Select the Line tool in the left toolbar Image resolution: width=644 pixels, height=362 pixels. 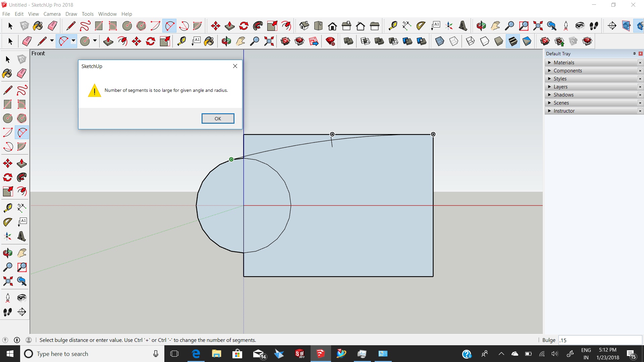pyautogui.click(x=7, y=90)
